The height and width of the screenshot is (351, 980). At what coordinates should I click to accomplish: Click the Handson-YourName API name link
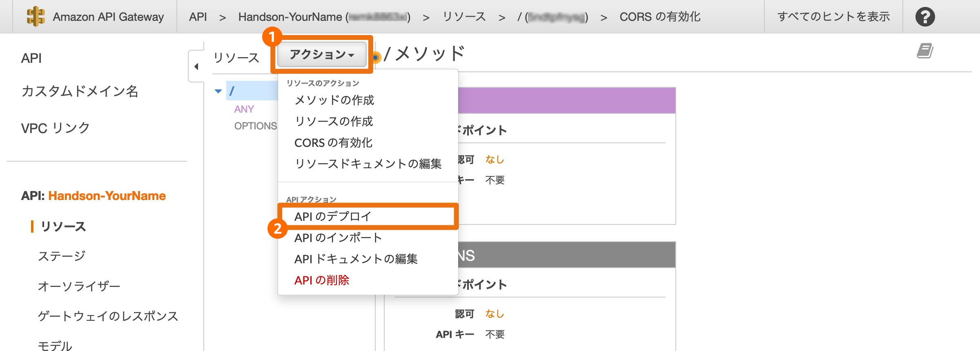tap(107, 196)
